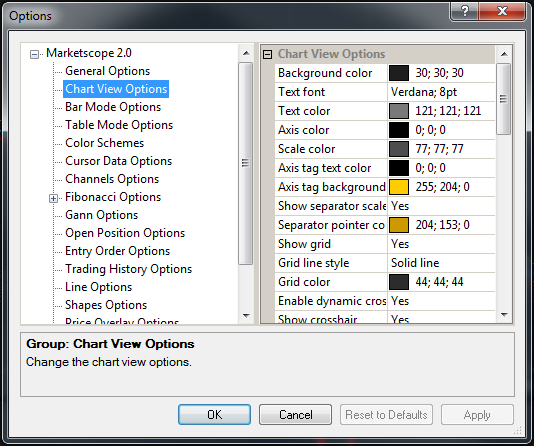The image size is (534, 446).
Task: Expand the Fibonacci Options node
Action: click(x=53, y=198)
